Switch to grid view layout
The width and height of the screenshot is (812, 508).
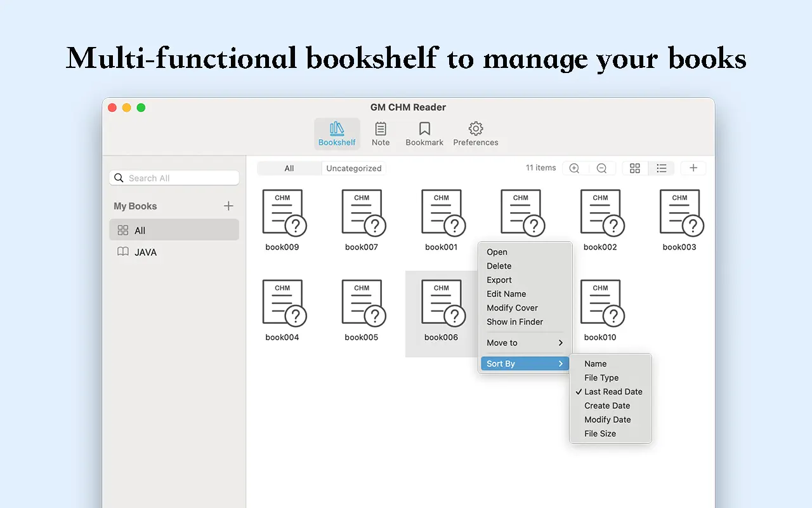635,168
